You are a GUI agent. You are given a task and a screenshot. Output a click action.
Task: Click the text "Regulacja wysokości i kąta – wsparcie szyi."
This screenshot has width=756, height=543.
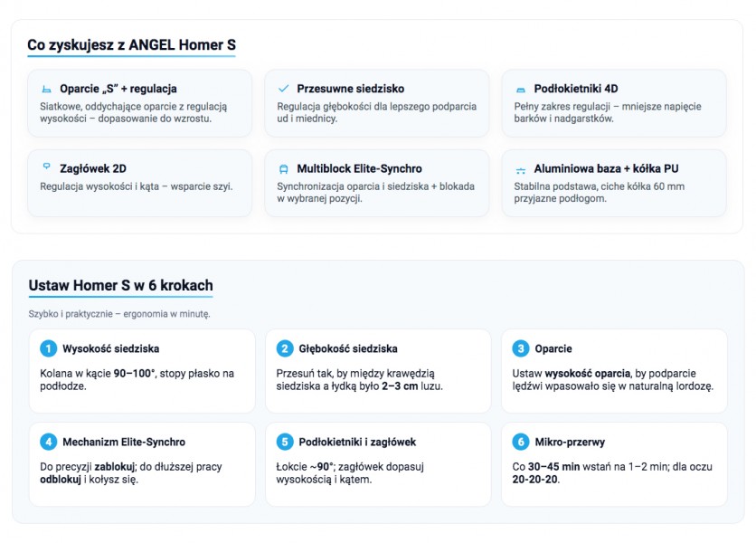pos(136,186)
